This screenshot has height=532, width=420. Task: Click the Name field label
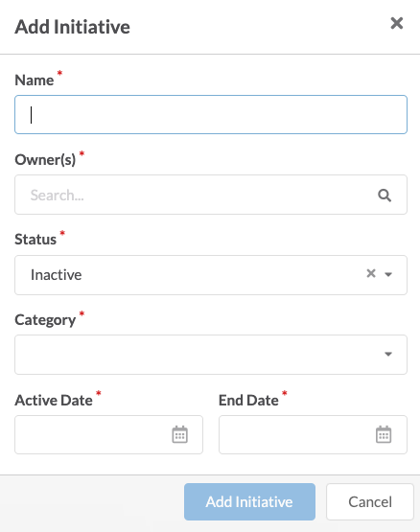click(34, 81)
